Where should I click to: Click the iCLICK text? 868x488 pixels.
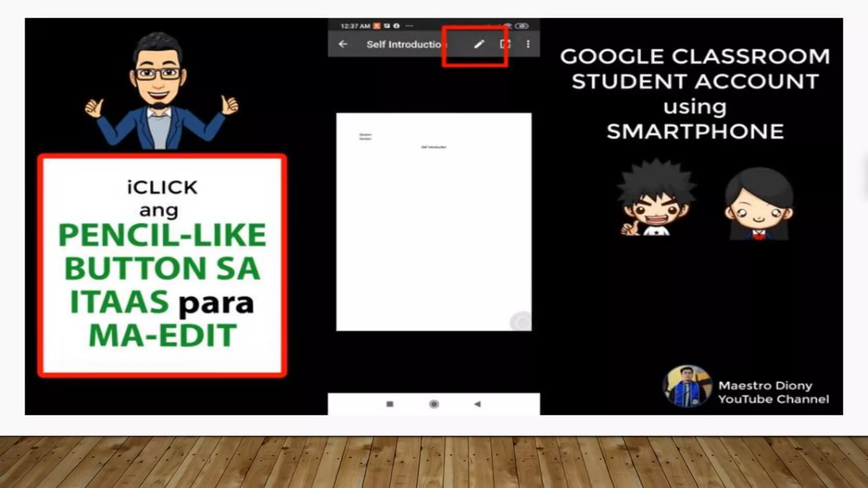tap(162, 187)
